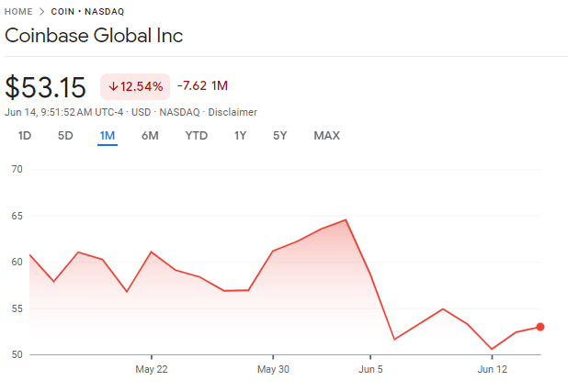568x392 pixels.
Task: Click the Jun 5 axis label
Action: (370, 370)
